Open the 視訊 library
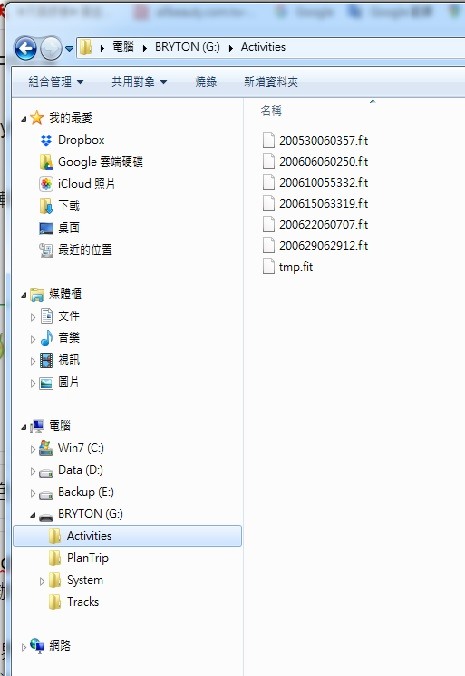Viewport: 465px width, 676px height. [69, 360]
